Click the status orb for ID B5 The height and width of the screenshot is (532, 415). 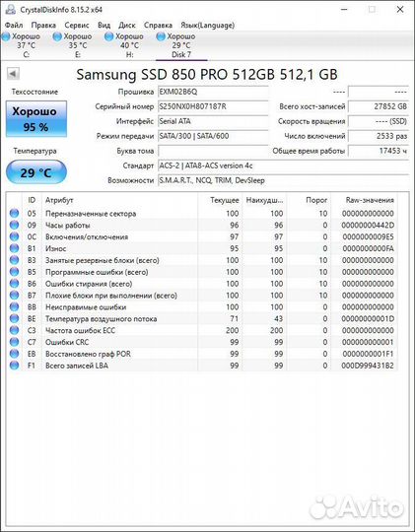coord(14,272)
